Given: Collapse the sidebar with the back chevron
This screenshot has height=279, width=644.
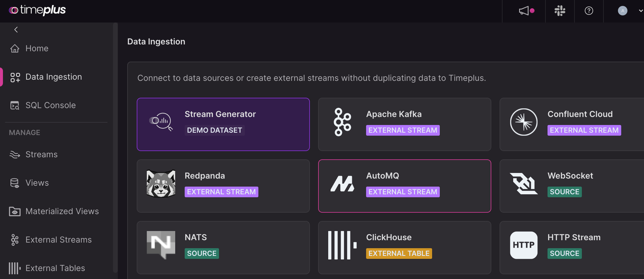Looking at the screenshot, I should pos(16,30).
